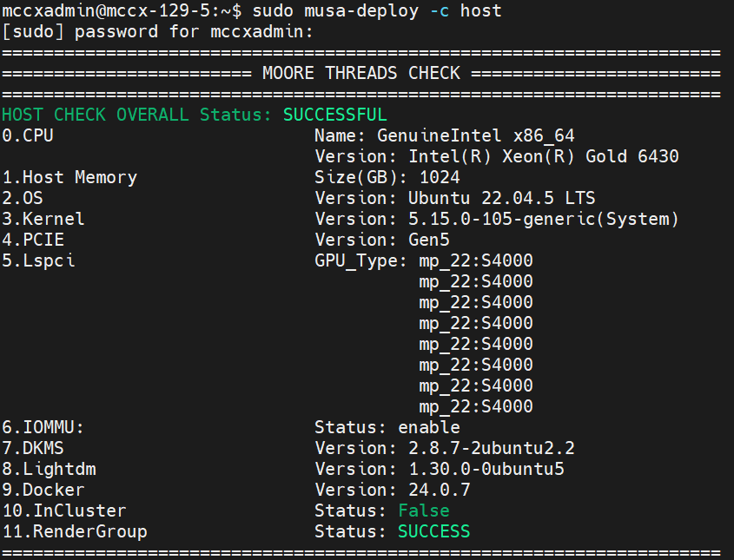Click the 'Version: Gen5' value
The width and height of the screenshot is (734, 560).
382,240
